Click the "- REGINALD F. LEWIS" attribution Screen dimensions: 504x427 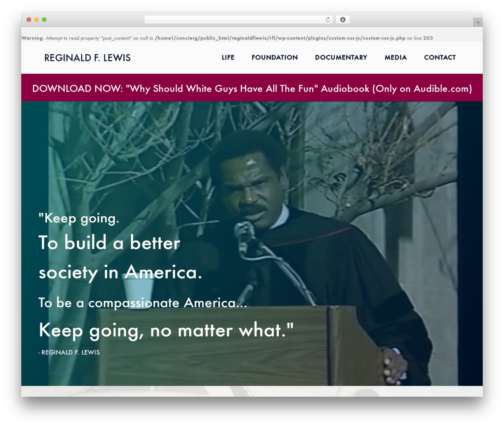pos(69,353)
